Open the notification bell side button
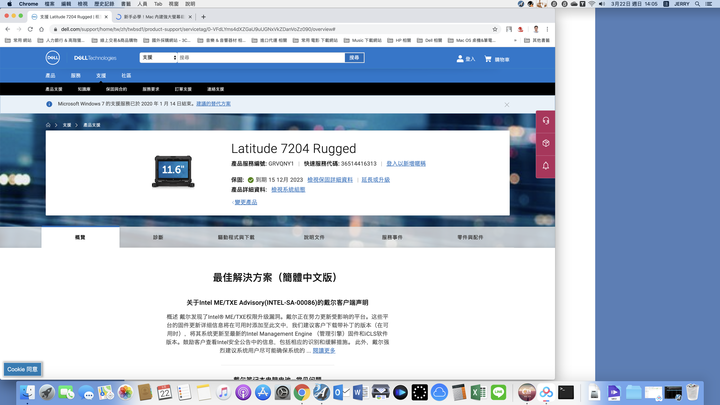The height and width of the screenshot is (405, 720). pos(546,166)
